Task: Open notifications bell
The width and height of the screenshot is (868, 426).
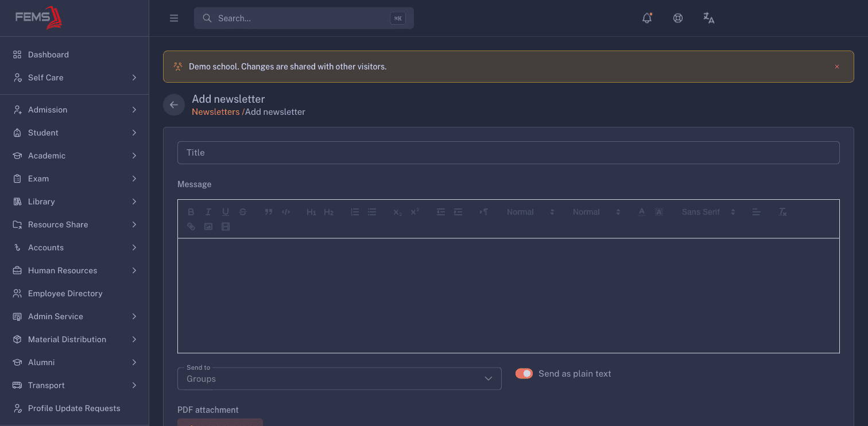Action: 647,18
